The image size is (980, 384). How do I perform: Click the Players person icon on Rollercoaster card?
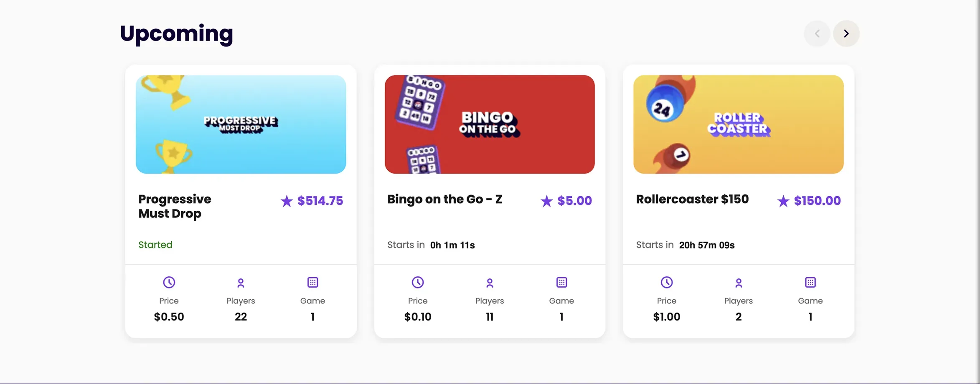click(x=739, y=283)
